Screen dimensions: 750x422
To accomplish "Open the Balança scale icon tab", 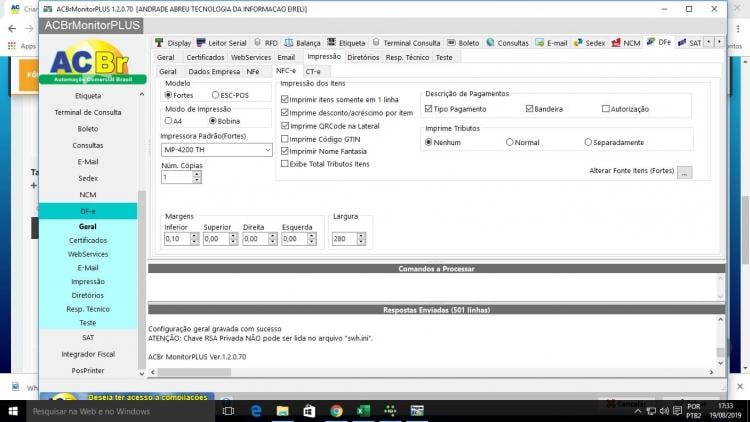I will point(288,43).
